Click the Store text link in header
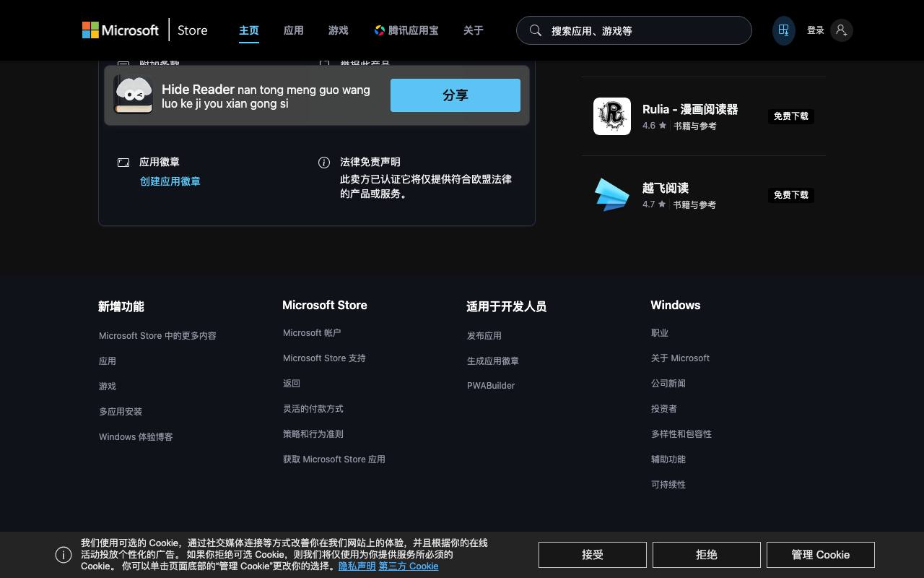 193,30
